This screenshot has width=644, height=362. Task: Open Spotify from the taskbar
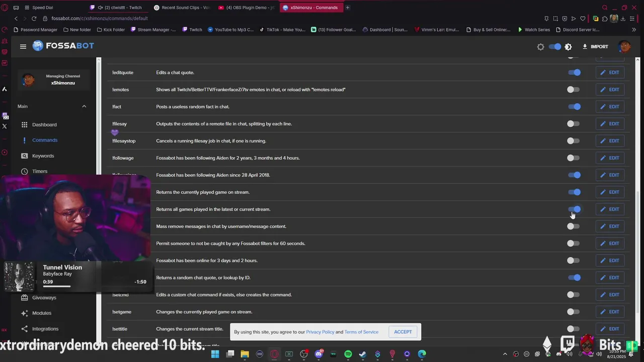348,354
